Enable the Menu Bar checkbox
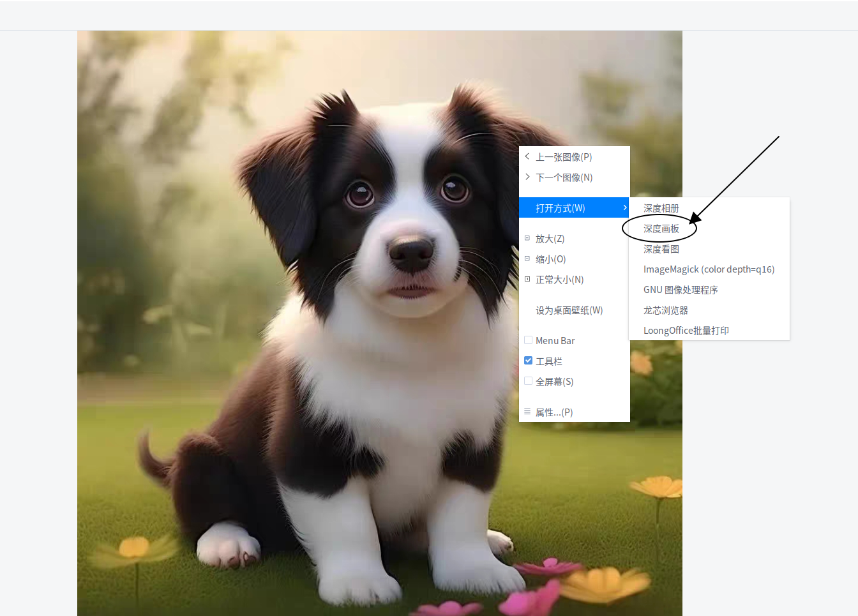 tap(528, 340)
